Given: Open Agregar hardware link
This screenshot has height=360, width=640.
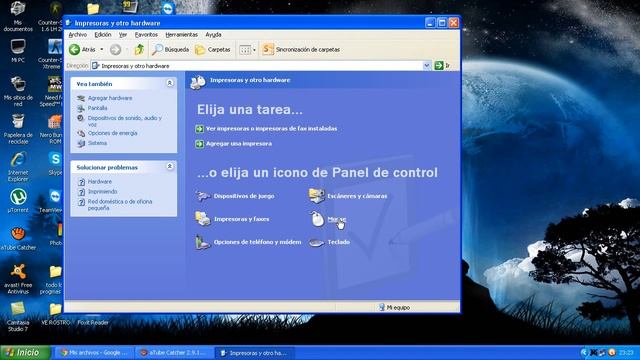Looking at the screenshot, I should click(x=110, y=98).
